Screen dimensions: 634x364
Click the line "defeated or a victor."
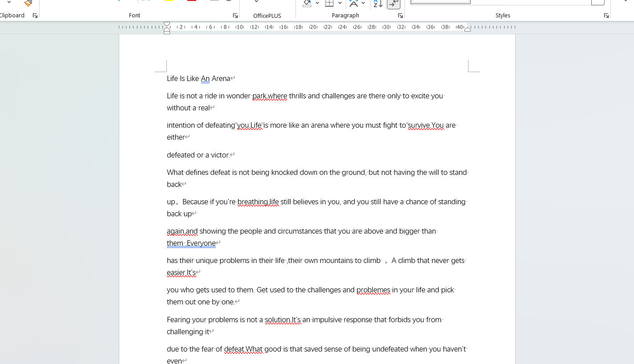click(x=198, y=155)
